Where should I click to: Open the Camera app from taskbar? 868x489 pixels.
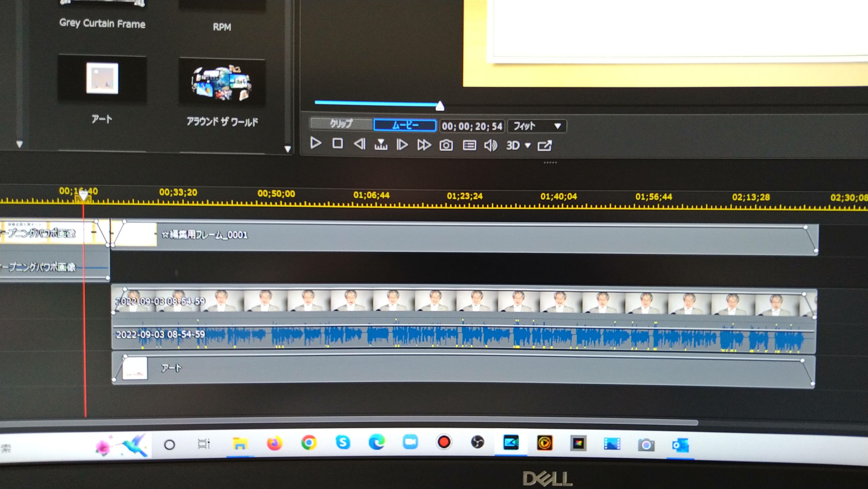(646, 445)
